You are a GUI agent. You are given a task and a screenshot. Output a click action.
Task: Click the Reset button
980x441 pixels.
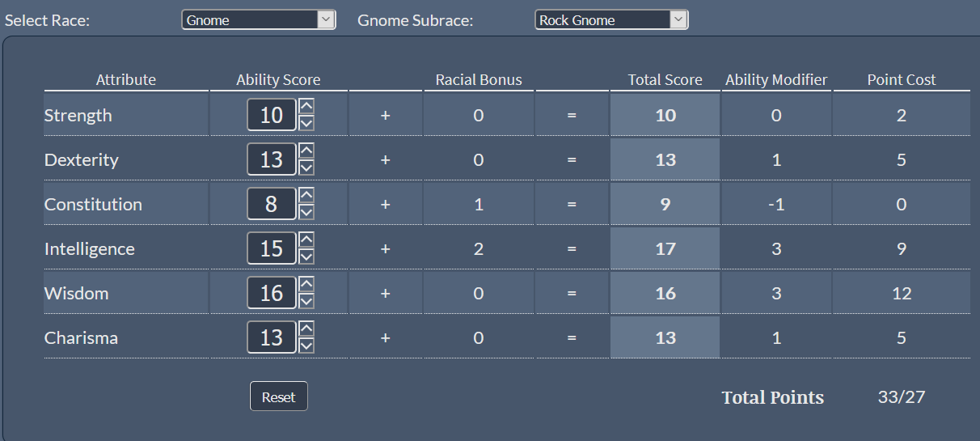click(x=279, y=396)
